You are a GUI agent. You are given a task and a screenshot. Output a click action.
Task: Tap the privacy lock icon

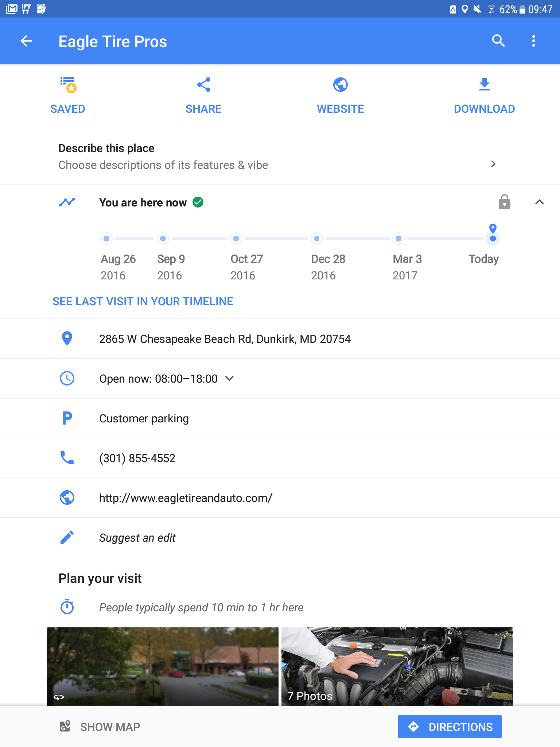(505, 202)
